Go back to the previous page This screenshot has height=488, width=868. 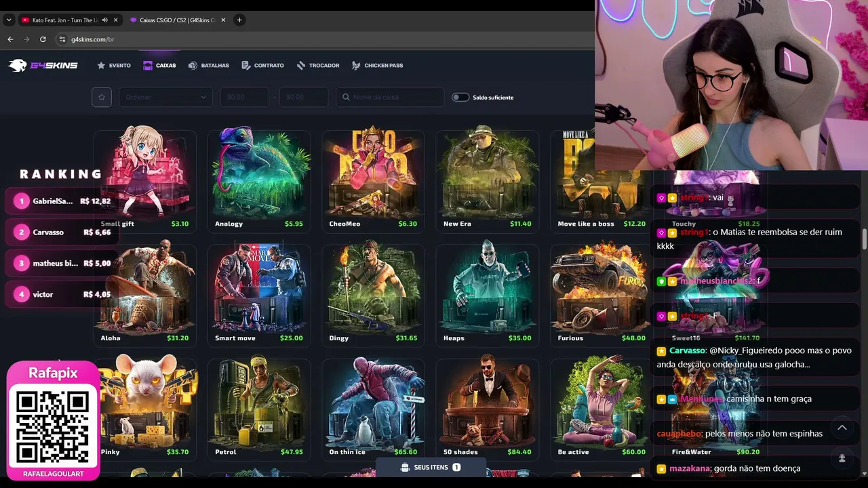point(10,39)
